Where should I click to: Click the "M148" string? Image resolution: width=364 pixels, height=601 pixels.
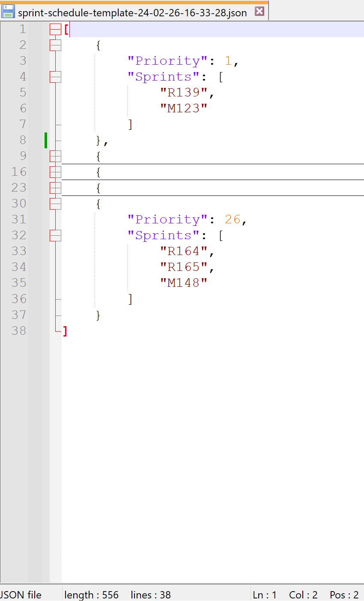point(184,283)
